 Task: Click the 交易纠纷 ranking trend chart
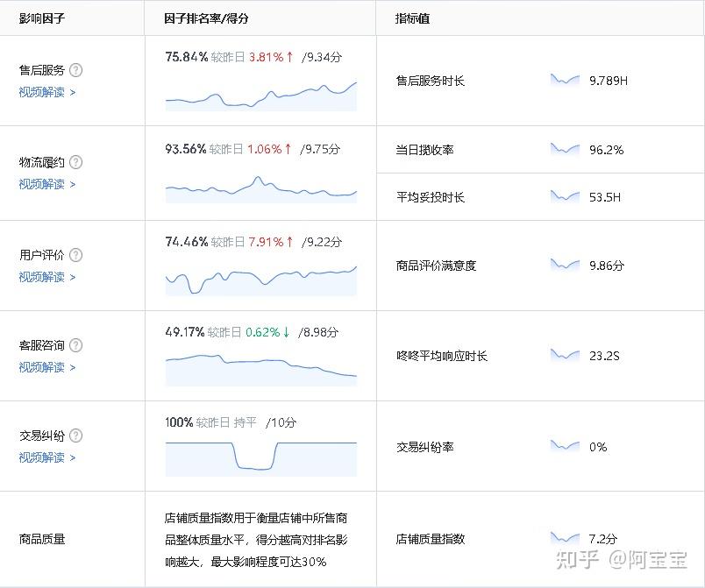(260, 457)
